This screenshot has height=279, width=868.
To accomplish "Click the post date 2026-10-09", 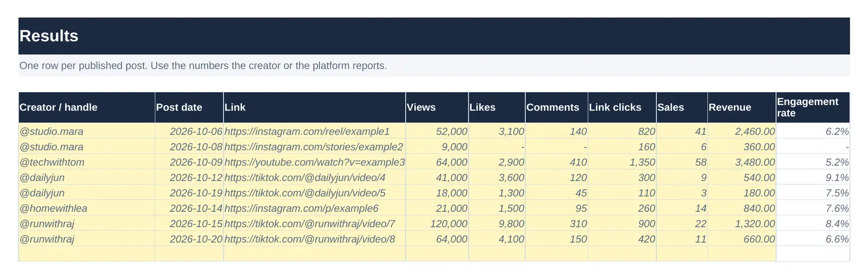I will pyautogui.click(x=189, y=162).
